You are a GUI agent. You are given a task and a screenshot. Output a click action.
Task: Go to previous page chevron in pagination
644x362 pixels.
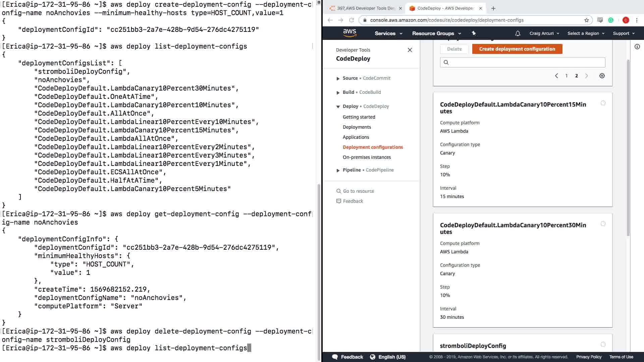[556, 76]
